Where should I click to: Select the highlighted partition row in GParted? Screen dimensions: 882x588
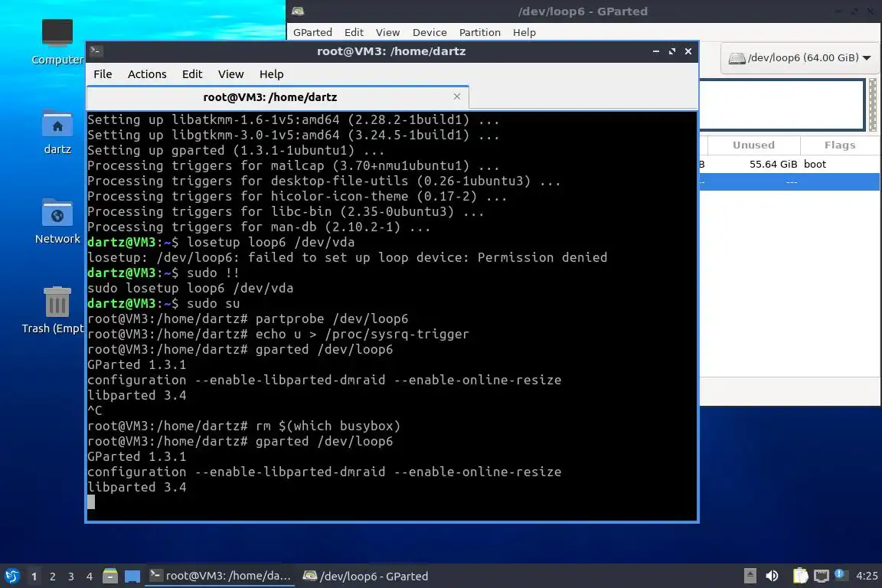point(790,181)
